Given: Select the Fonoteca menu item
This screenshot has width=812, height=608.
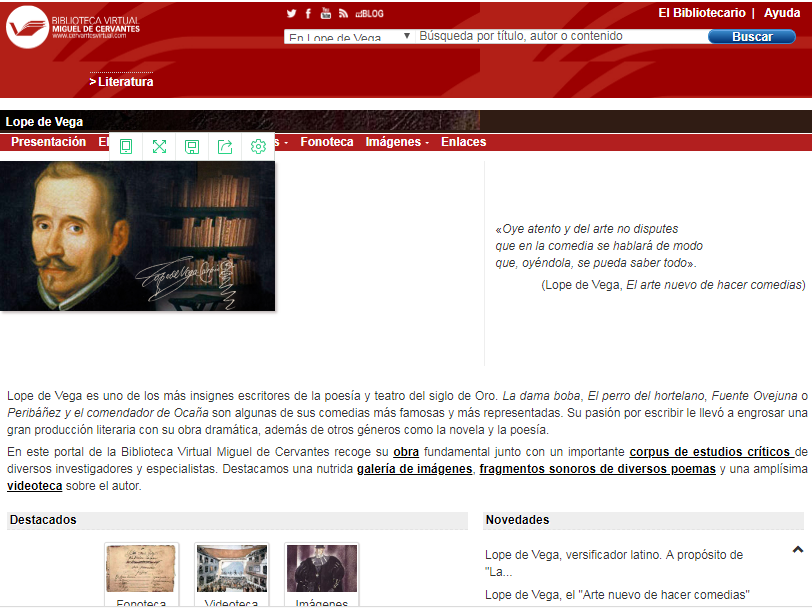Looking at the screenshot, I should click(x=327, y=142).
